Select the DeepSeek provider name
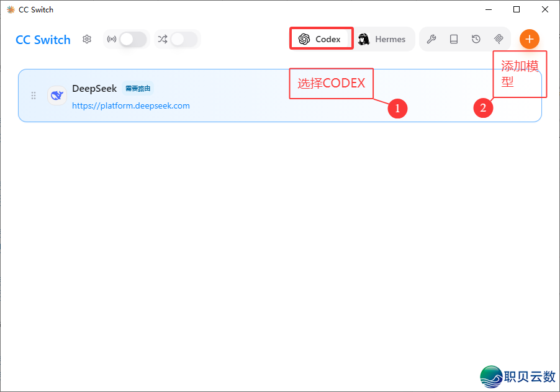 pos(94,89)
